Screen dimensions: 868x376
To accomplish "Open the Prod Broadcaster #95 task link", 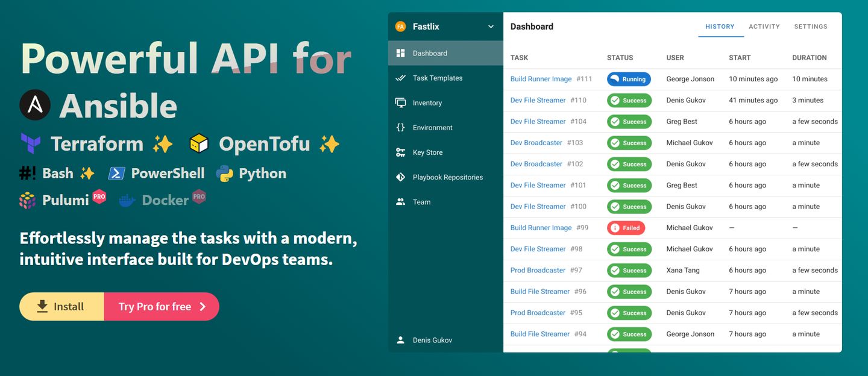I will 538,313.
